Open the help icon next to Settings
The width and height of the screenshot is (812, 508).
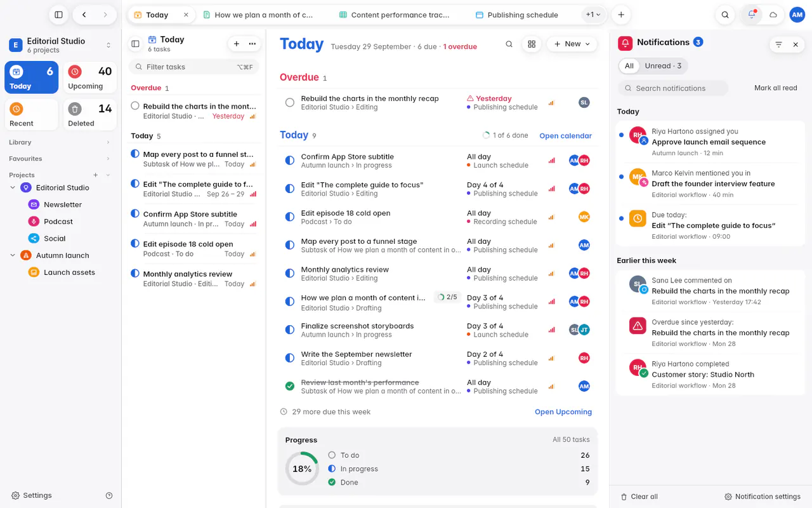[x=109, y=495]
